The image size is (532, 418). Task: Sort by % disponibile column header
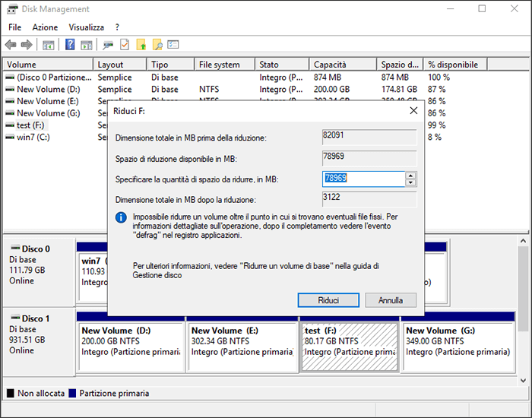click(455, 65)
